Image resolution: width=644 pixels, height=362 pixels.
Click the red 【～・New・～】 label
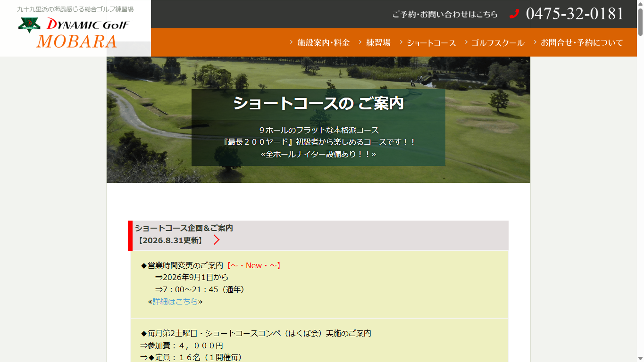(253, 265)
